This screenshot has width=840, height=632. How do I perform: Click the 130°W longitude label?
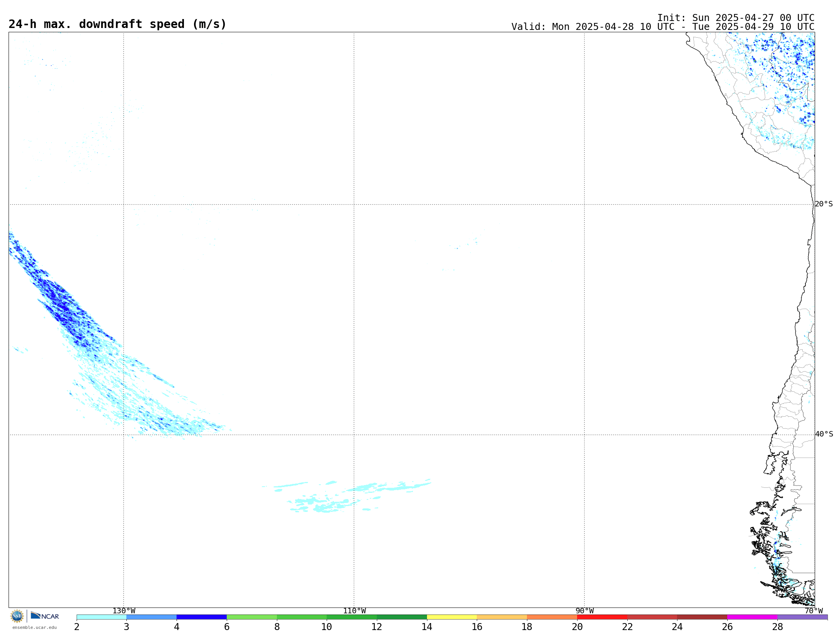click(x=124, y=611)
